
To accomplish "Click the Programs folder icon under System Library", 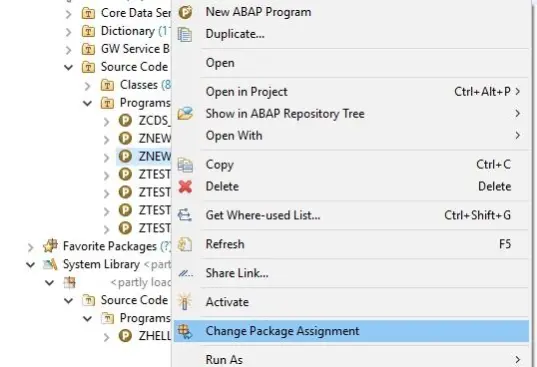I will pos(107,318).
